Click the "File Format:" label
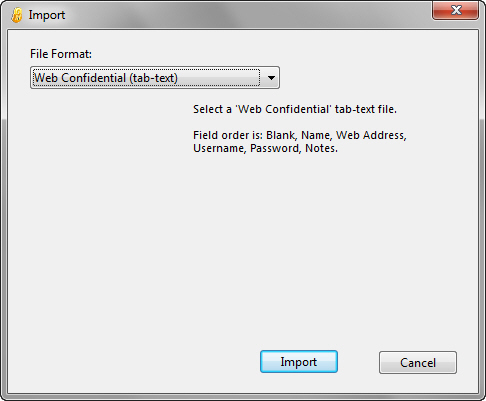 [61, 54]
